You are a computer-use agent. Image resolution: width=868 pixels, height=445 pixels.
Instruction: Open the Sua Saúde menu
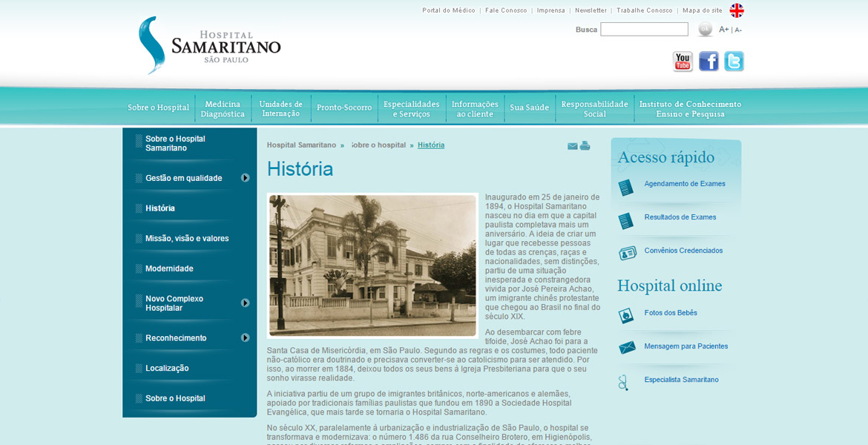[x=529, y=108]
